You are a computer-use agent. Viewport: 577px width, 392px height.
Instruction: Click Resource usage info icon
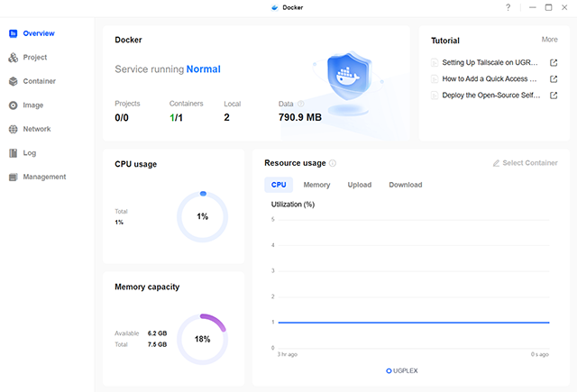pos(333,163)
